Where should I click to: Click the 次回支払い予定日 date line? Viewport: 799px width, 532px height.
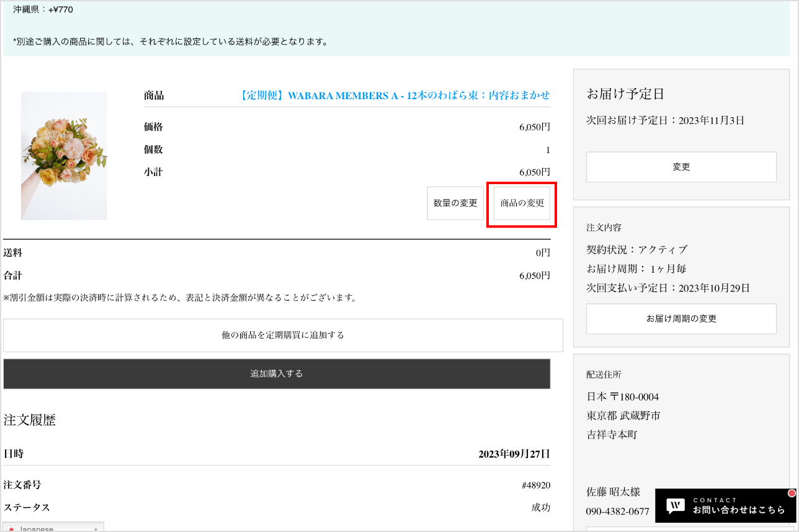click(668, 288)
